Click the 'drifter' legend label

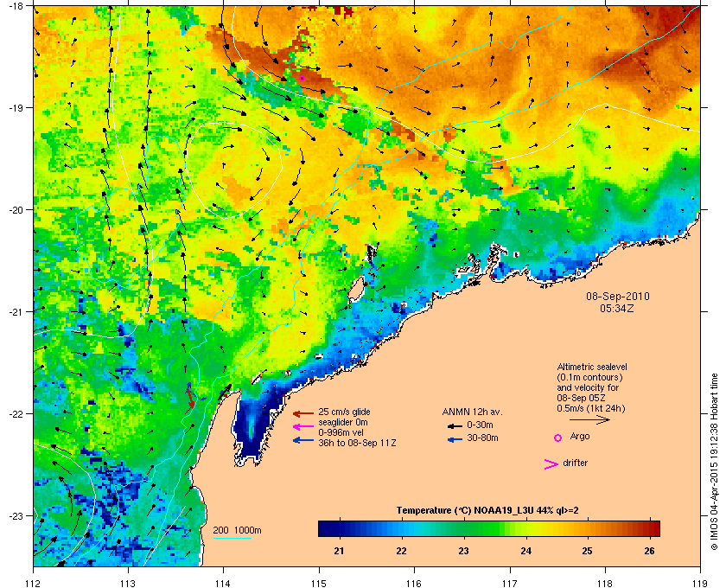[x=575, y=463]
